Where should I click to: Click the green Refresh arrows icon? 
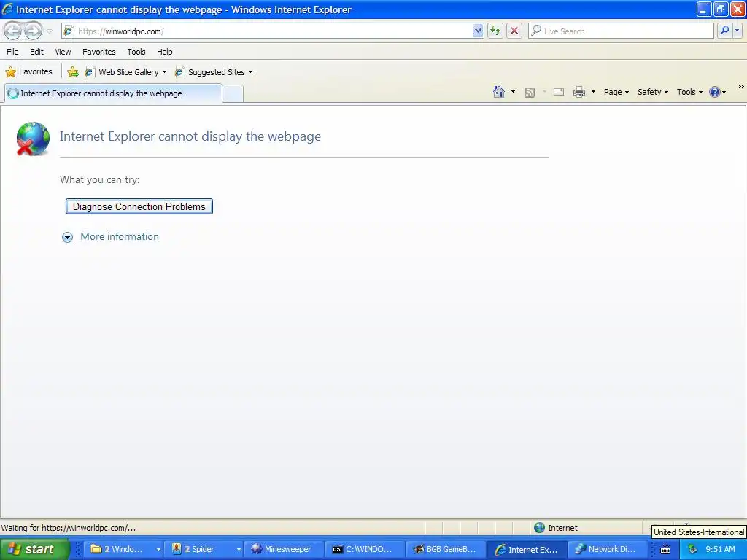pyautogui.click(x=495, y=31)
